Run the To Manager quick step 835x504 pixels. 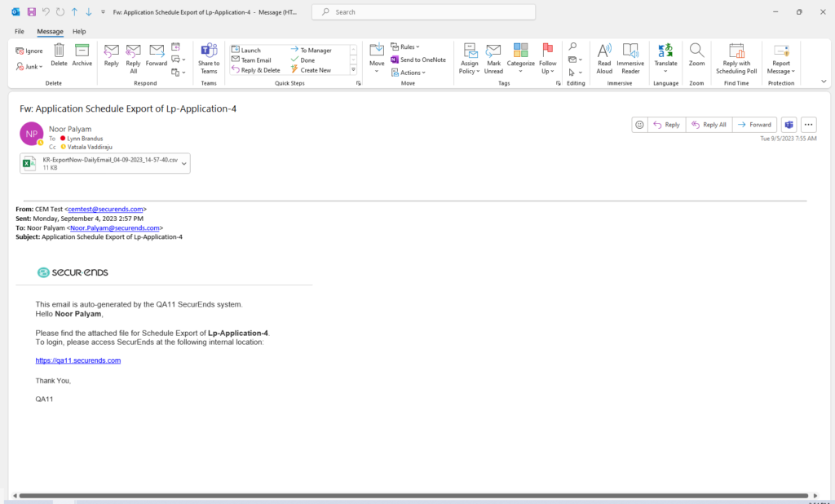click(x=311, y=50)
